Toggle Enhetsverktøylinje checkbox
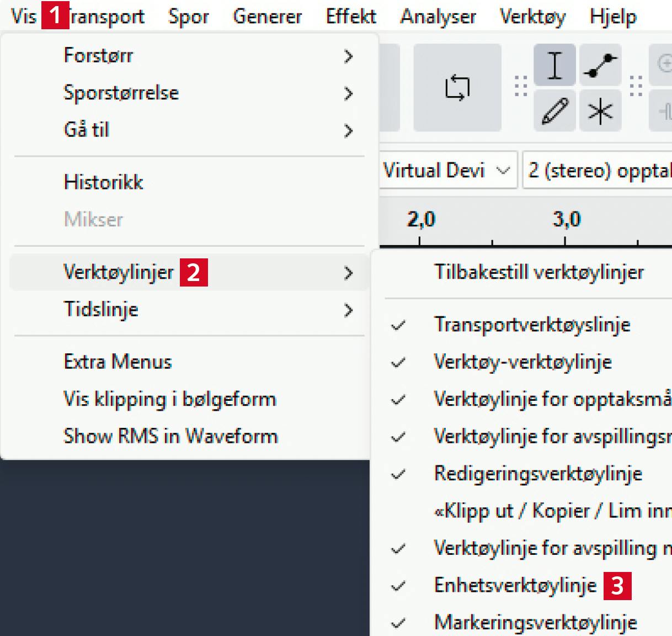Viewport: 672px width, 636px height. (515, 585)
